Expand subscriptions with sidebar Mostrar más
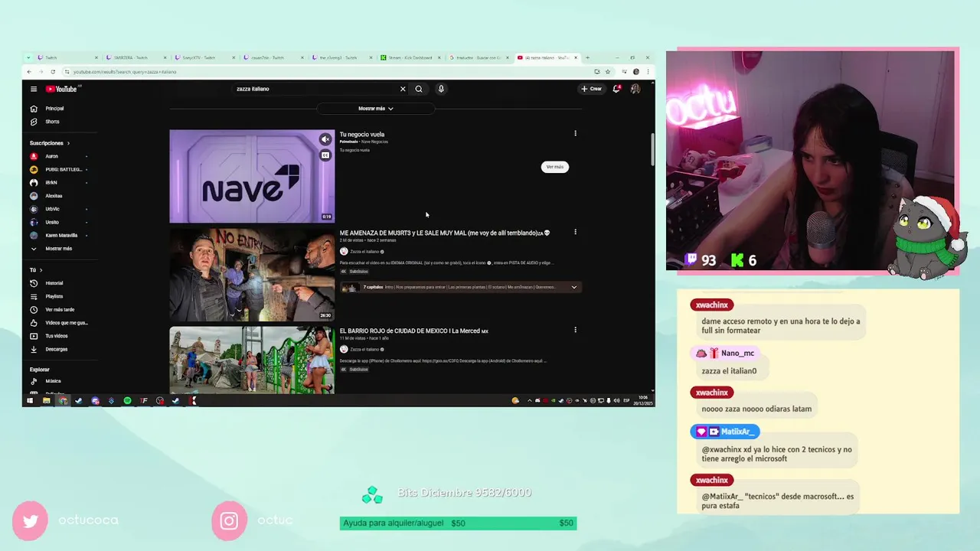This screenshot has height=551, width=980. coord(58,249)
